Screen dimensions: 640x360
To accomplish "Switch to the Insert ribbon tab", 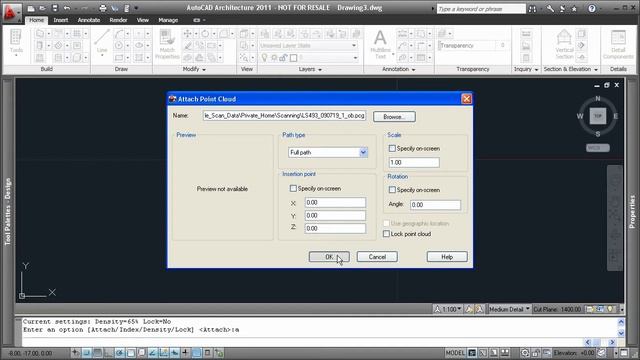I will click(61, 20).
